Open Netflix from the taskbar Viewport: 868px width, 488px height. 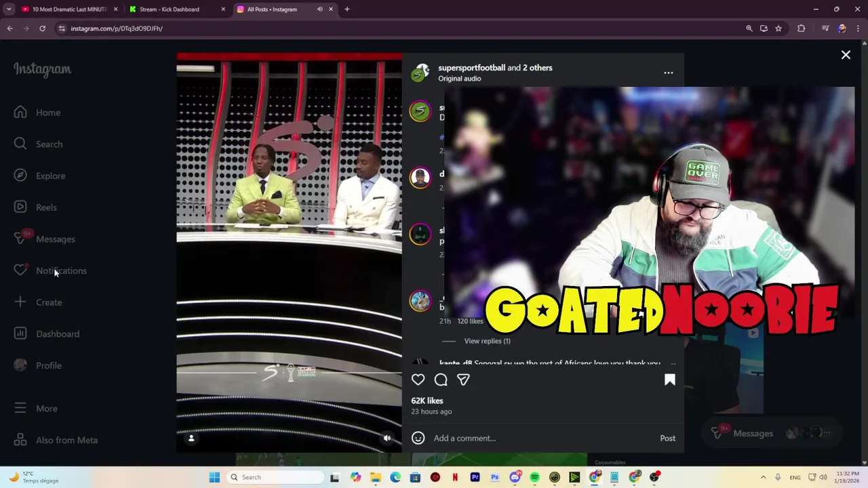455,477
